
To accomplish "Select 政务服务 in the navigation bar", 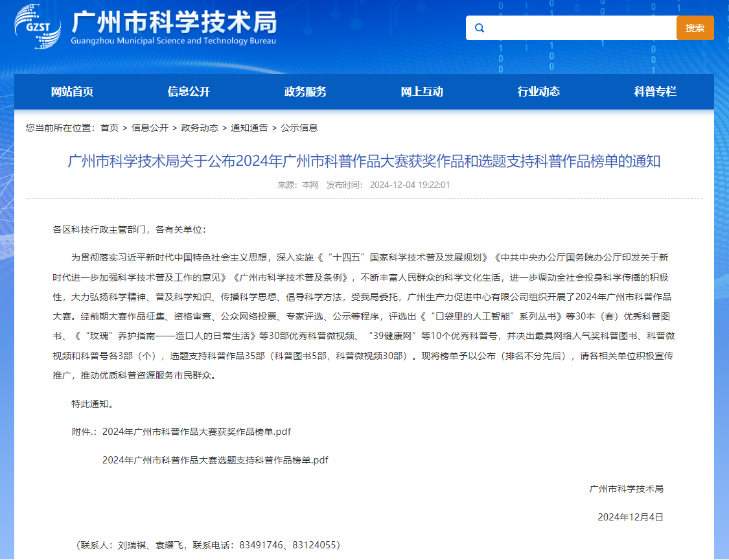I will point(305,91).
